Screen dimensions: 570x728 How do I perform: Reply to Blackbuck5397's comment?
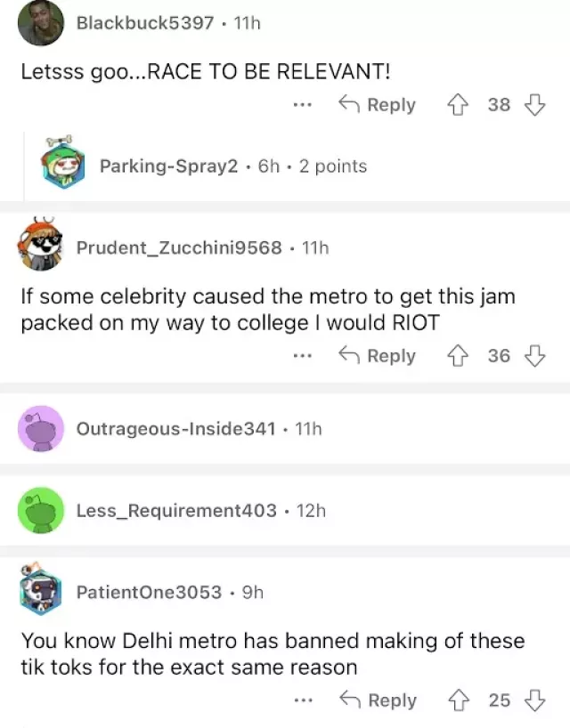(x=377, y=104)
